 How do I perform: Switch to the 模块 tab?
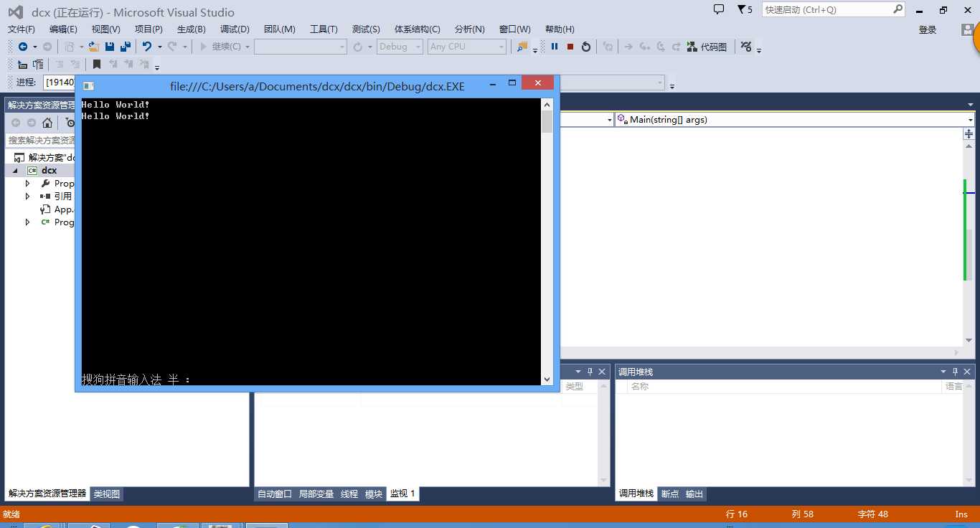pos(374,494)
